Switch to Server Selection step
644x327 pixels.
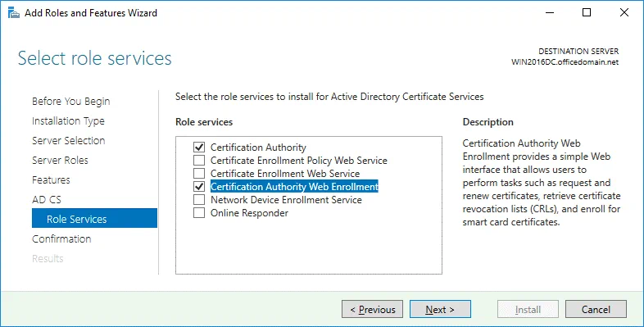pyautogui.click(x=69, y=140)
